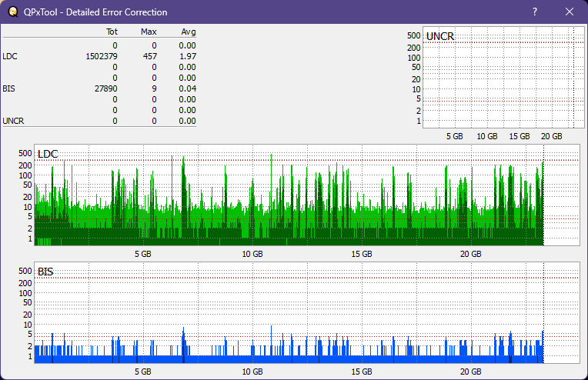This screenshot has height=380, width=588.
Task: Click the 15 GB label under LDC graph
Action: pyautogui.click(x=362, y=254)
